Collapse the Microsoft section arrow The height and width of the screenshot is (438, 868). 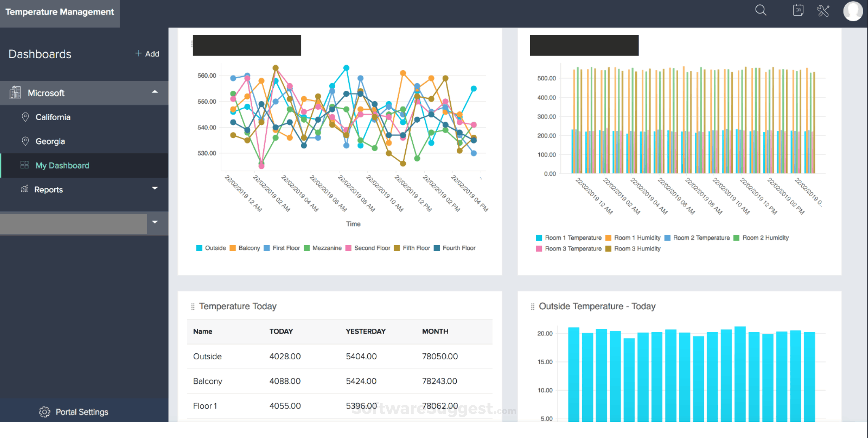click(x=155, y=92)
